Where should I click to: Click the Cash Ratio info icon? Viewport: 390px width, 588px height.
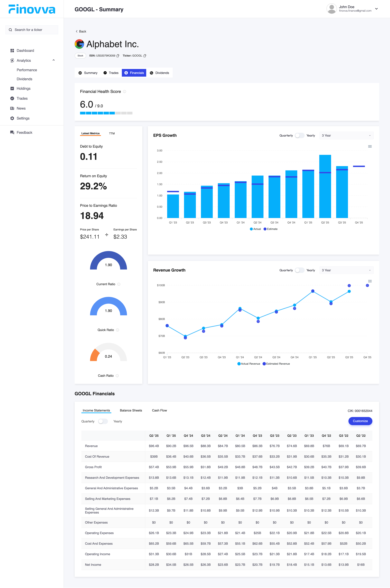[117, 376]
